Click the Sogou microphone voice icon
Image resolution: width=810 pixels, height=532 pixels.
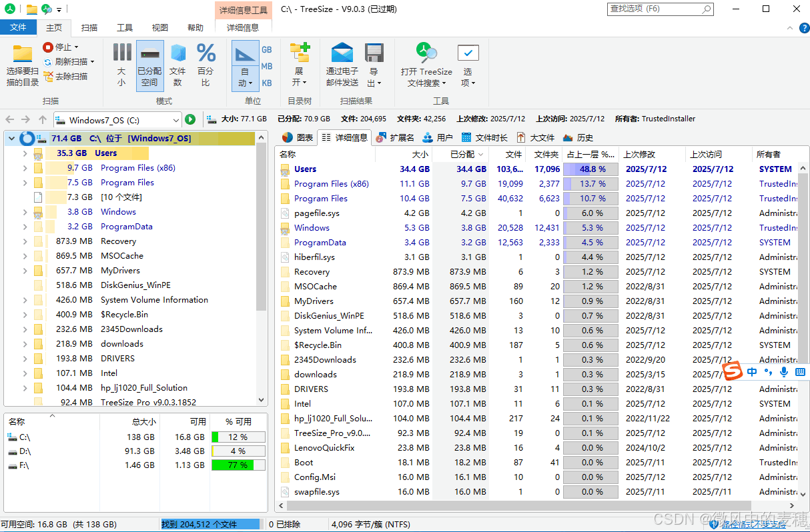click(783, 372)
